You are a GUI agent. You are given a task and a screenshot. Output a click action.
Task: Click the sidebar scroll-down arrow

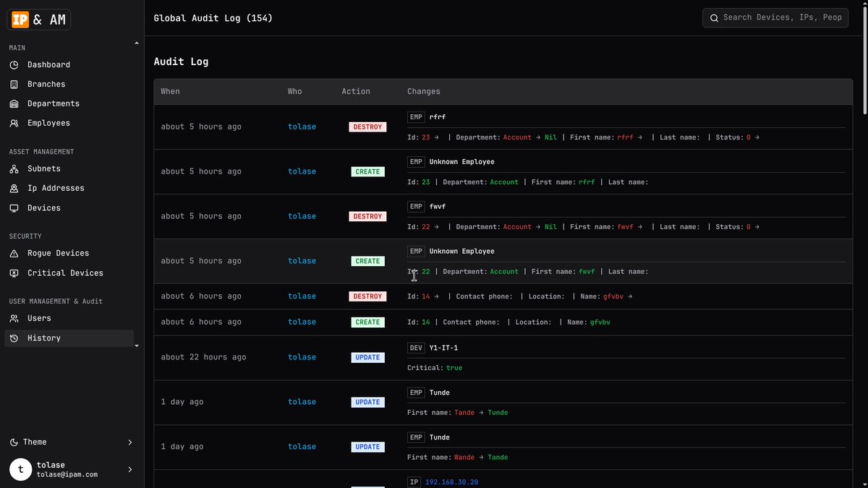coord(137,346)
